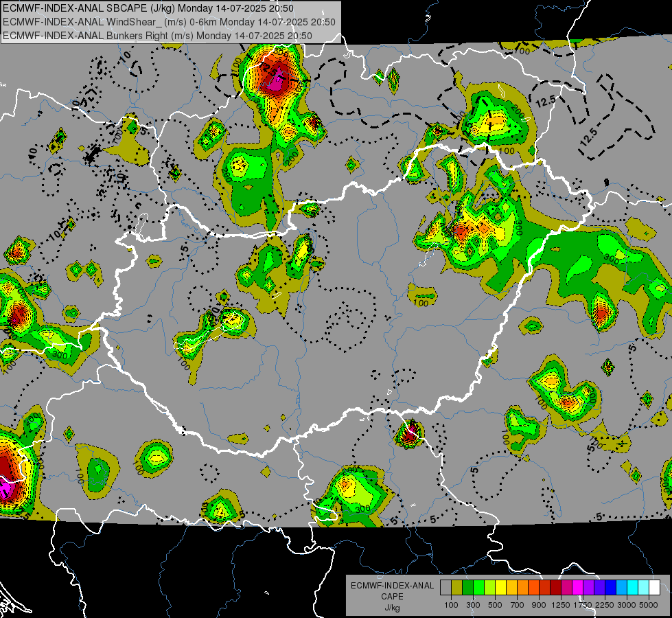Click the 1750 value under the colorbar
The image size is (672, 618).
583,605
